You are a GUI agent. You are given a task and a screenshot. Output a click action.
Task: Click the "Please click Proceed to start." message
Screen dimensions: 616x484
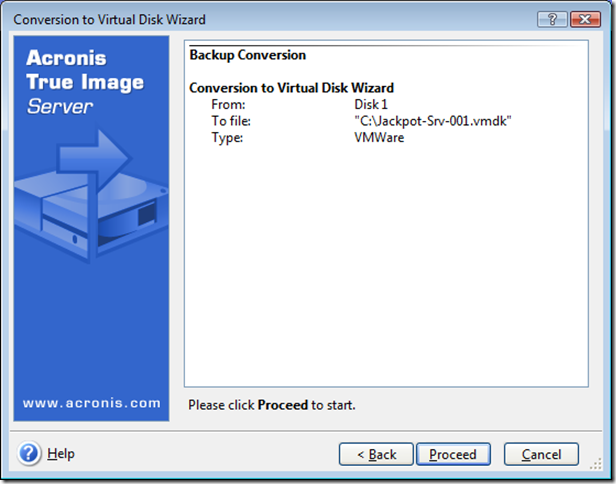click(x=271, y=405)
